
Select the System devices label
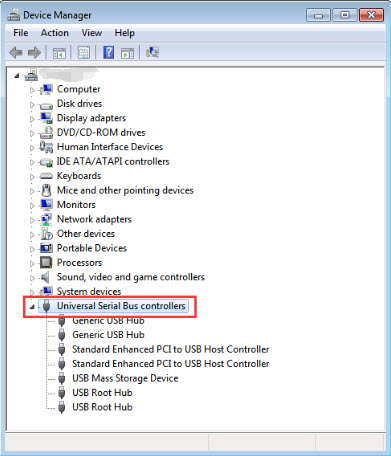click(x=89, y=291)
